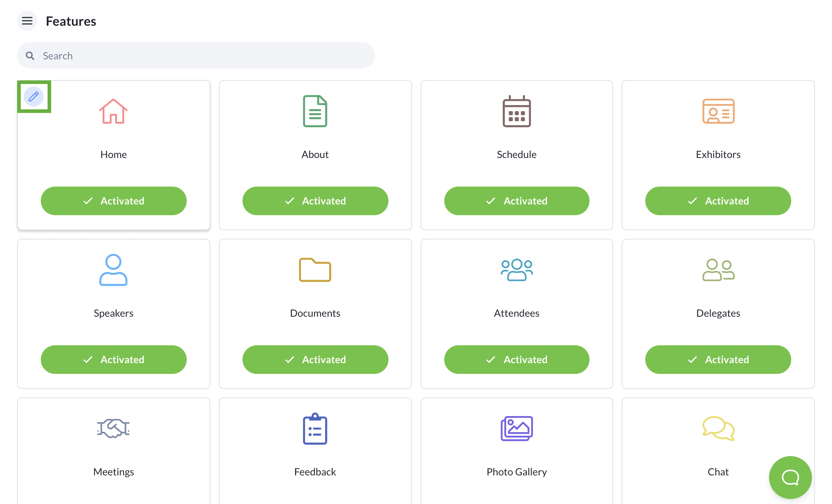The height and width of the screenshot is (504, 832).
Task: Disable the Speakers feature
Action: click(x=113, y=360)
